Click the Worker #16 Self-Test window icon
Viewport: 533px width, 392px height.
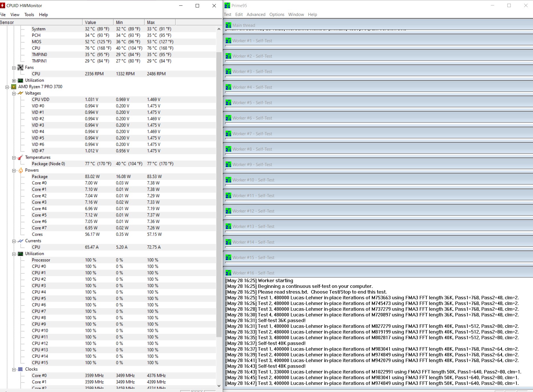pyautogui.click(x=228, y=273)
